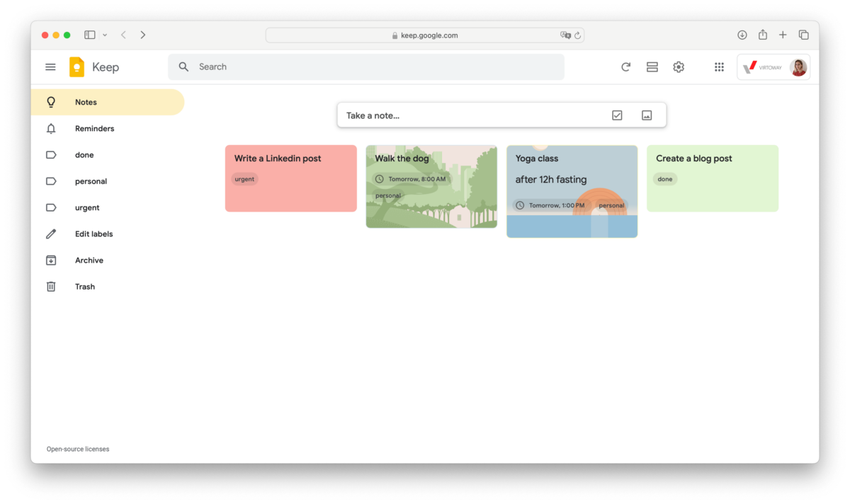
Task: Open the Archive section
Action: [x=89, y=260]
